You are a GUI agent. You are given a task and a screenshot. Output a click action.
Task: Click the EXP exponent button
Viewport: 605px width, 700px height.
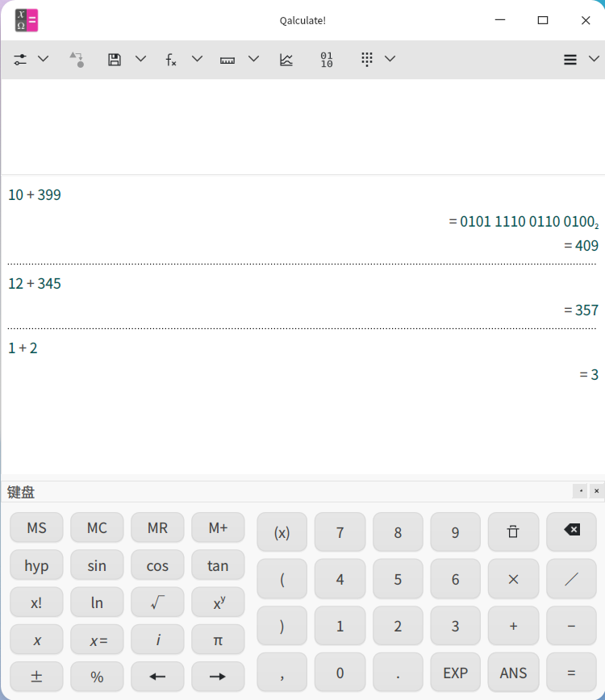pos(456,673)
